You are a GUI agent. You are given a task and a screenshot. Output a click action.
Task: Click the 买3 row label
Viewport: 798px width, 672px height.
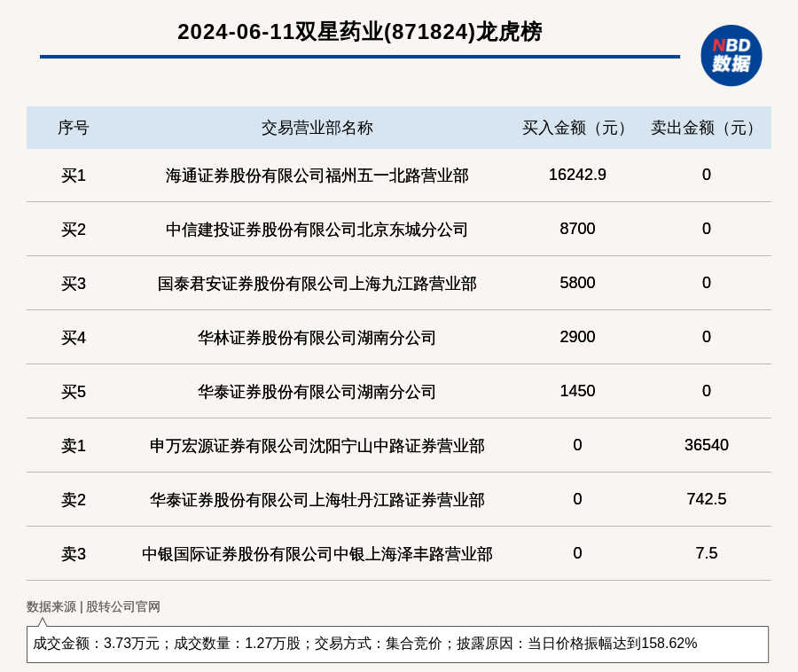click(74, 284)
